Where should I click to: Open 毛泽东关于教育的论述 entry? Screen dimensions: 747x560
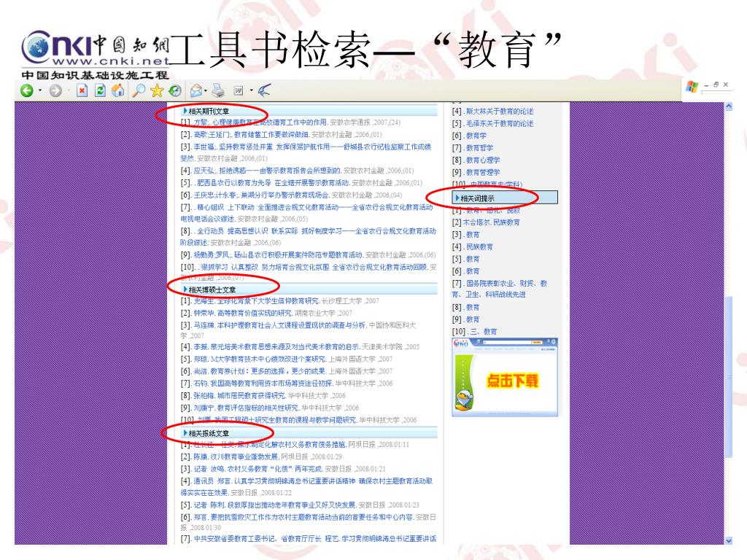pyautogui.click(x=500, y=123)
